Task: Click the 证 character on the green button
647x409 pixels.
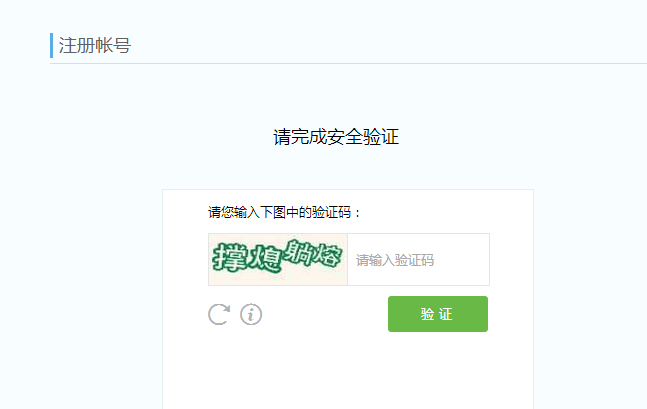Action: click(446, 314)
